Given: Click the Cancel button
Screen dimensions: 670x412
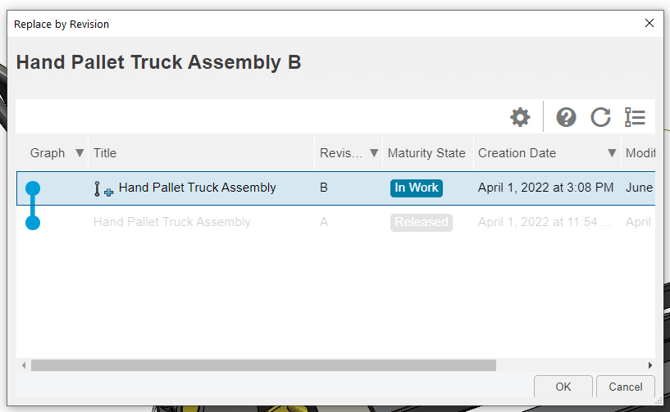Looking at the screenshot, I should tap(626, 387).
